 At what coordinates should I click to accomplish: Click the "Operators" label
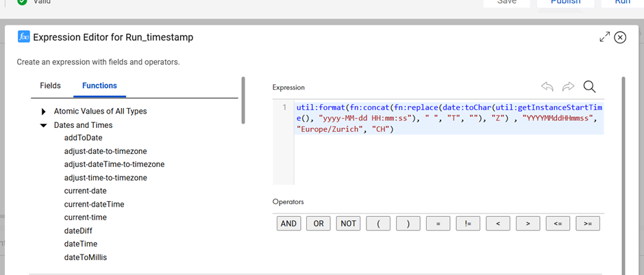[x=288, y=202]
